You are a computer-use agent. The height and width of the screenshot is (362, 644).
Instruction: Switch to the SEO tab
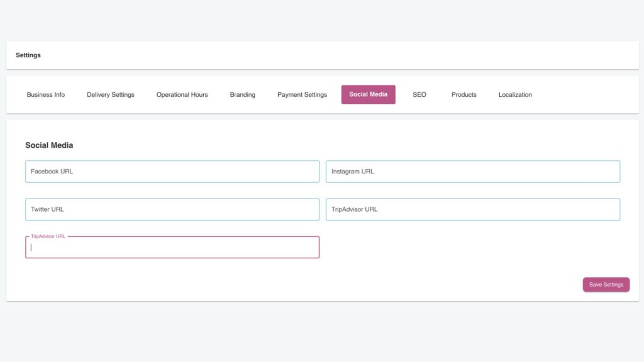click(419, 95)
